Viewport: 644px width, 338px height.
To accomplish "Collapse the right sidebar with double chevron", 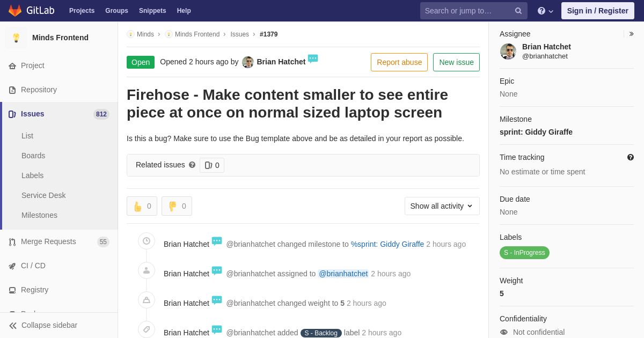I will [x=631, y=34].
